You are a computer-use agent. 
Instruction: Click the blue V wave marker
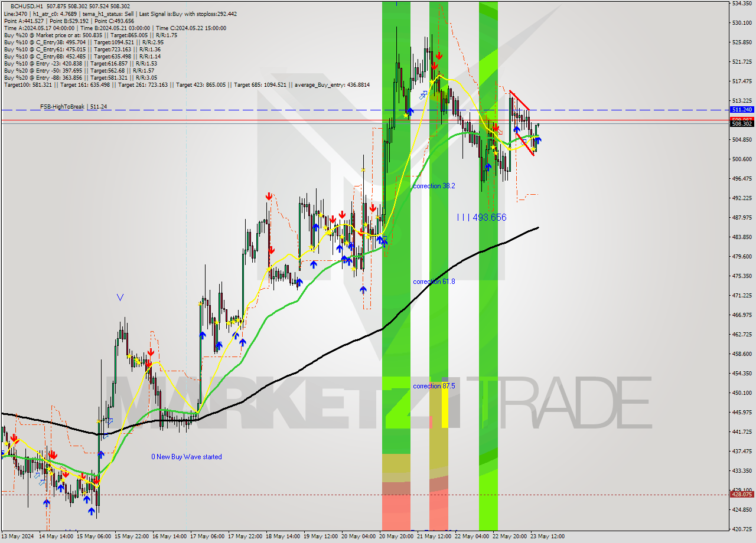tap(120, 297)
